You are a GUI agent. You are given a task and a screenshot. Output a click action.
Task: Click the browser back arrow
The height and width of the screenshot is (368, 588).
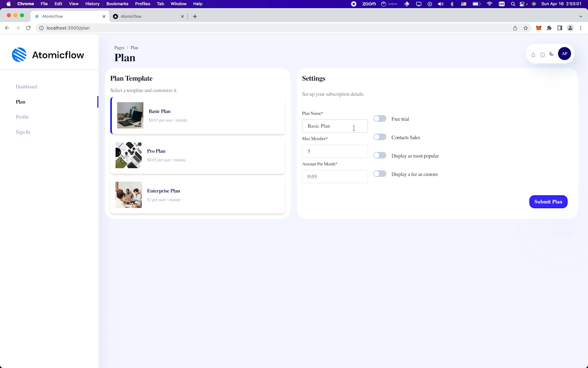[x=7, y=28]
